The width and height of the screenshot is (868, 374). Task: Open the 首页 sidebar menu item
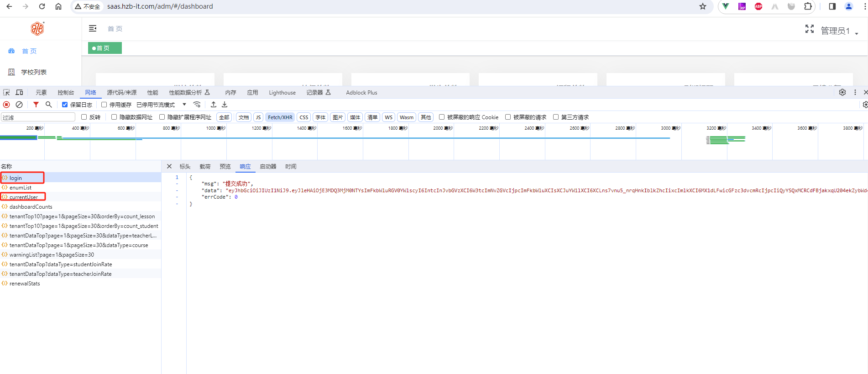tap(29, 51)
